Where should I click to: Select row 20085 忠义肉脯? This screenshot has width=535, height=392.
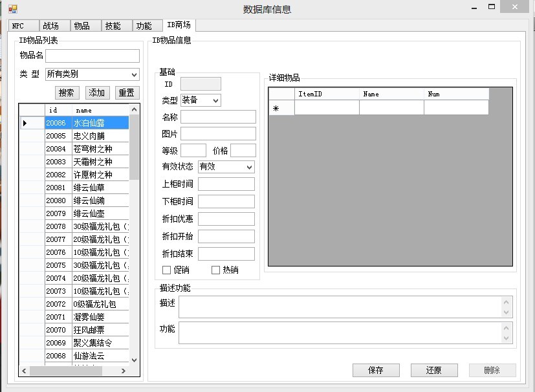coord(74,136)
